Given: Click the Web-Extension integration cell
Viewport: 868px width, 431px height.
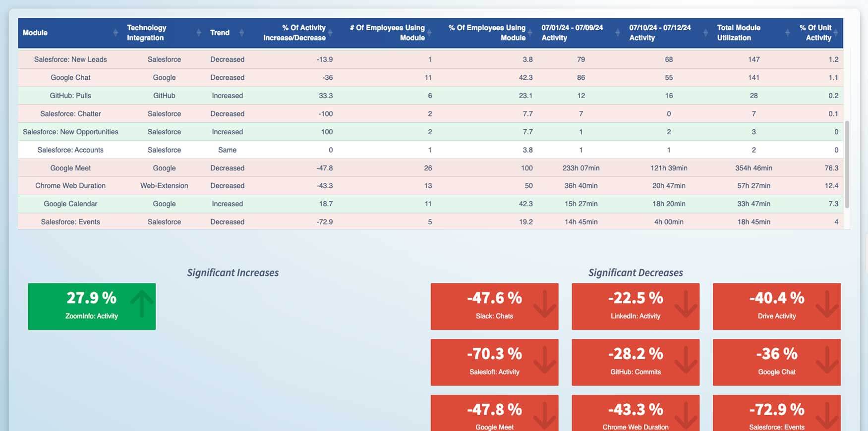Looking at the screenshot, I should (x=164, y=186).
